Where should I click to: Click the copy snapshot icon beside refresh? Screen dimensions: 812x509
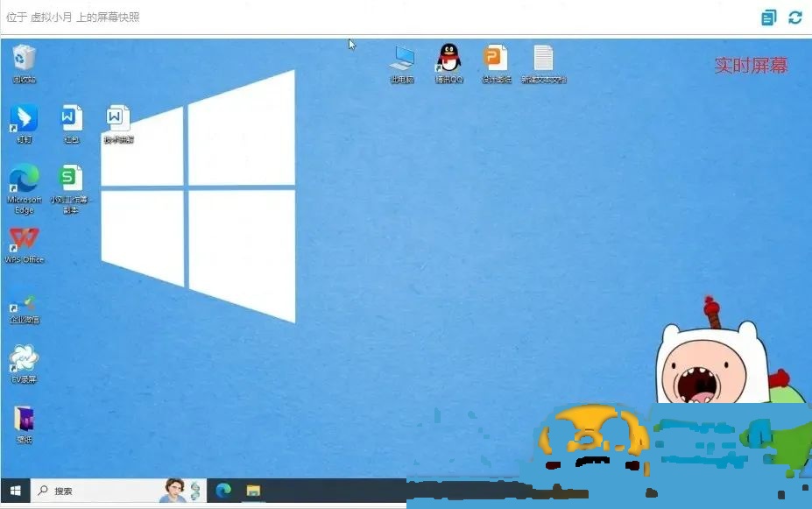[x=769, y=18]
